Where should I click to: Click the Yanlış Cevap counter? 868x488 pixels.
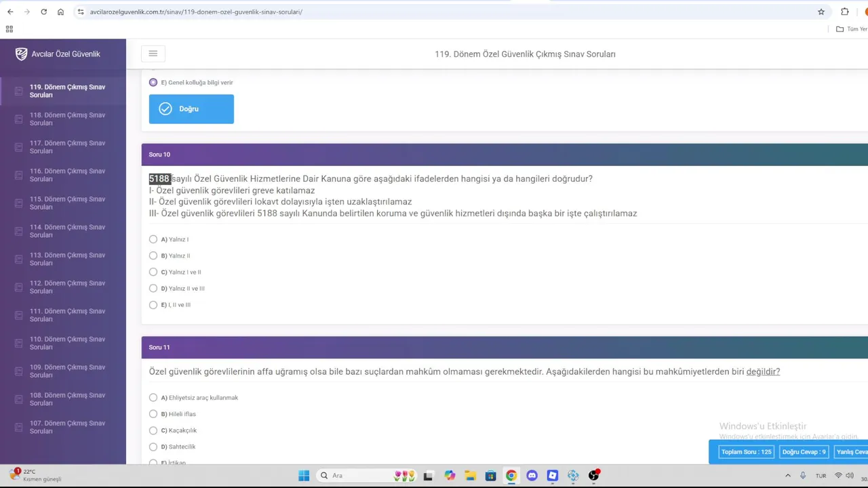851,452
